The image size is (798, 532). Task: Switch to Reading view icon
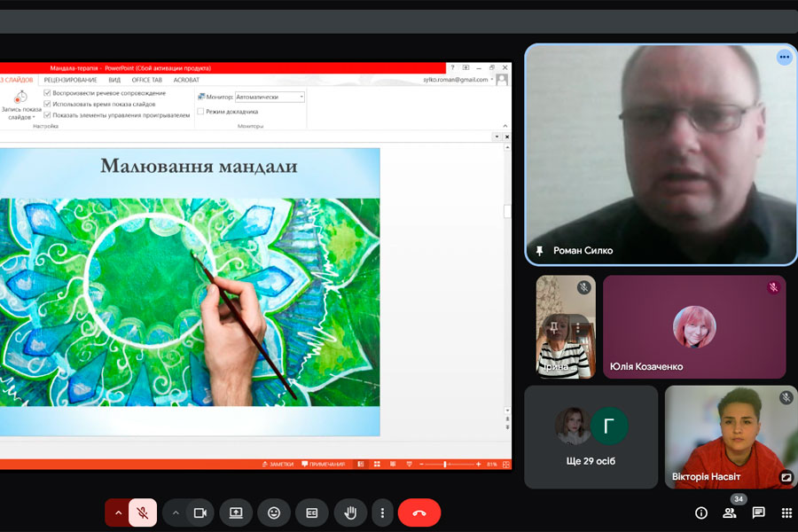(393, 465)
